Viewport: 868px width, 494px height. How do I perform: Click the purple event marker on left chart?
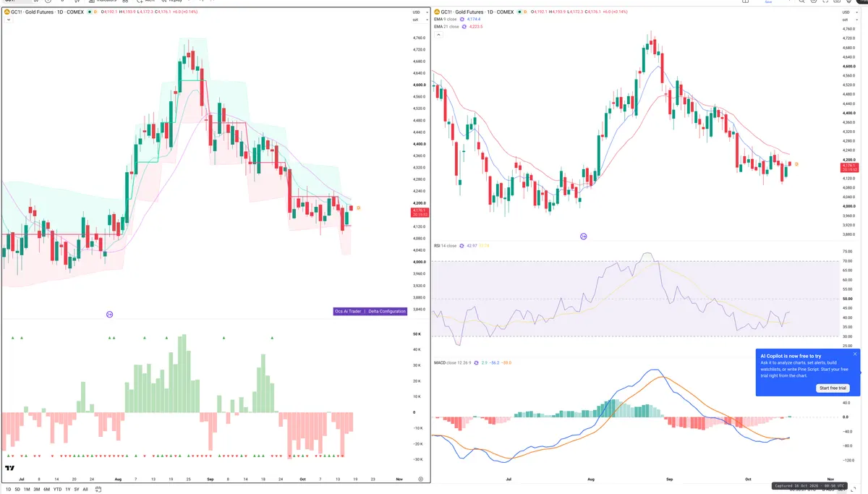[109, 314]
